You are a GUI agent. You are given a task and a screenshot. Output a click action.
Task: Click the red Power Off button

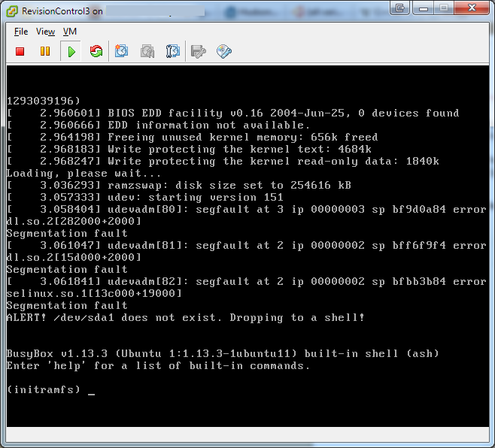coord(20,51)
